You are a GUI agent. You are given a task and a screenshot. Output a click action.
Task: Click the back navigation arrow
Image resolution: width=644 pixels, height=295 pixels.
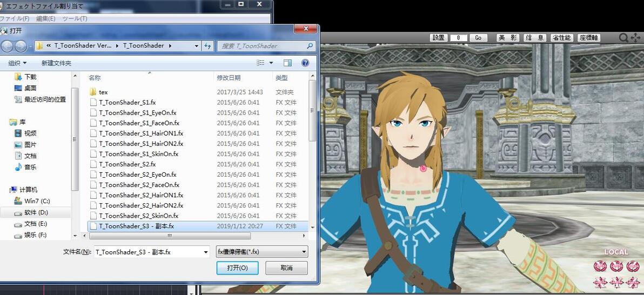6,46
